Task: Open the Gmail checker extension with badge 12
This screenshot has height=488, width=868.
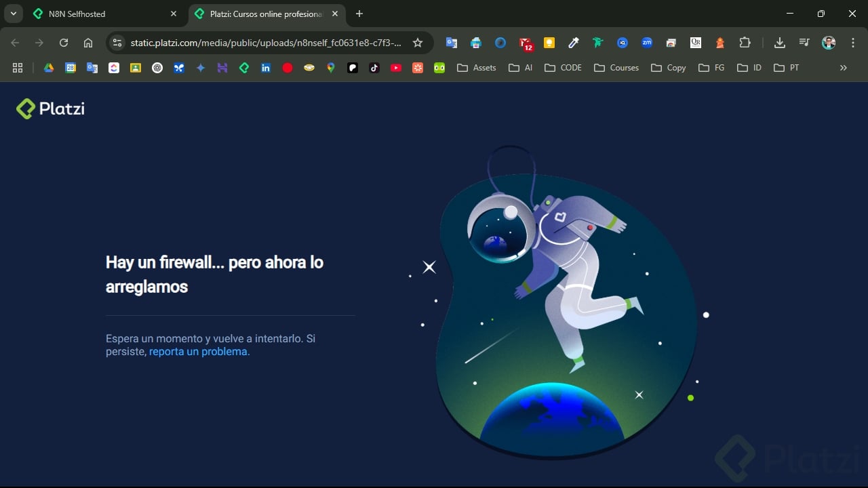Action: point(526,43)
